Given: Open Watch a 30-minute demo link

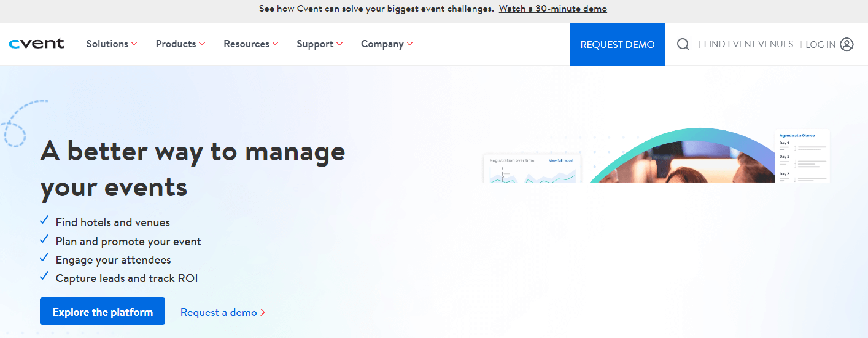Looking at the screenshot, I should coord(553,9).
